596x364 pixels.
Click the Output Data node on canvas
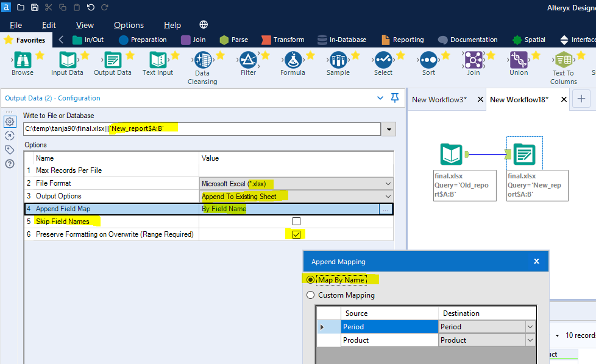point(524,154)
